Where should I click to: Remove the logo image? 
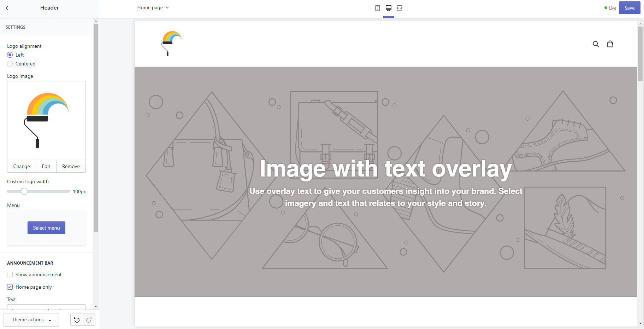pos(71,166)
